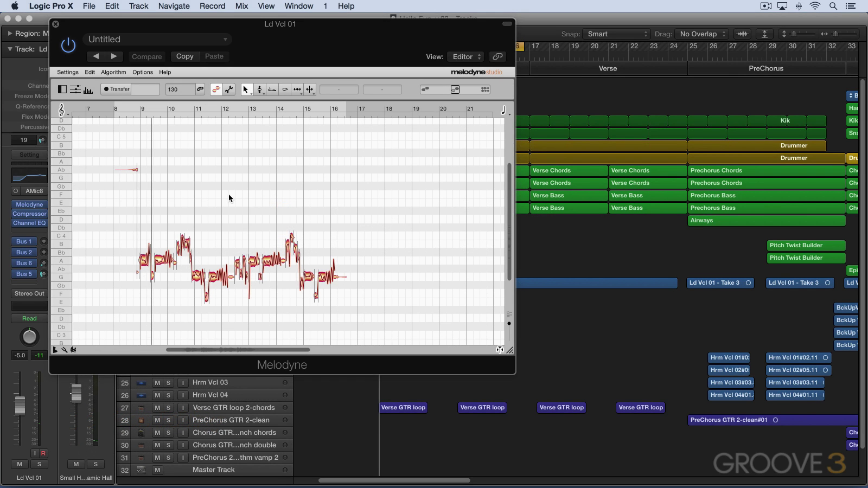This screenshot has height=488, width=868.
Task: Click the Ld Vcl 01 pan knob
Action: [x=29, y=337]
